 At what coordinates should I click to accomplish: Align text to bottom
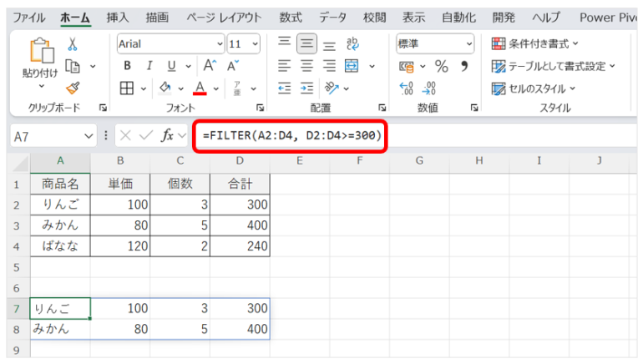coord(329,44)
